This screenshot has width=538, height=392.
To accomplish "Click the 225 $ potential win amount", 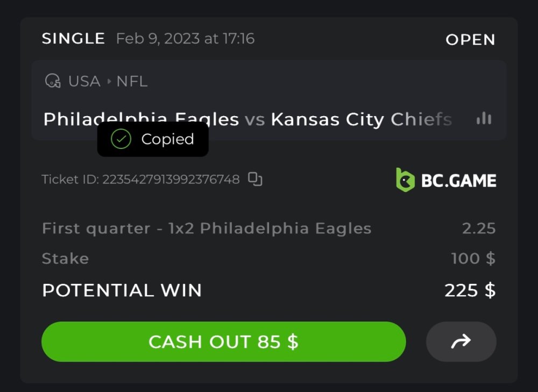I will 470,290.
